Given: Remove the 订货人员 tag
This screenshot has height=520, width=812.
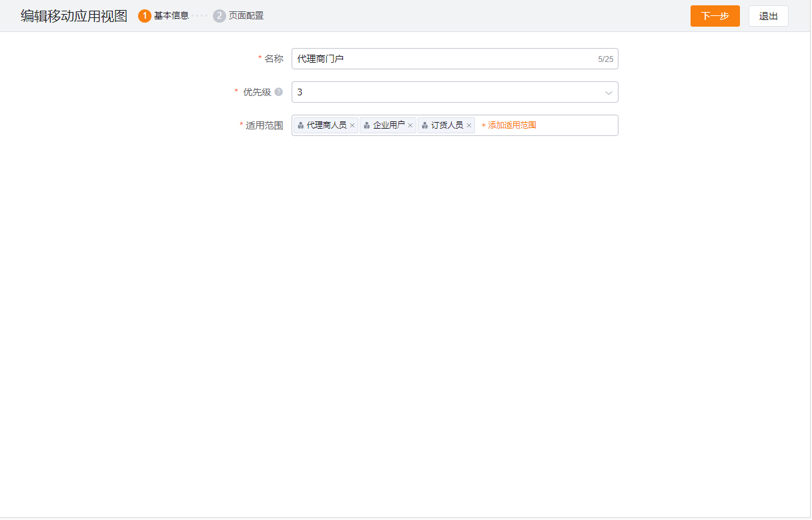Looking at the screenshot, I should point(469,125).
